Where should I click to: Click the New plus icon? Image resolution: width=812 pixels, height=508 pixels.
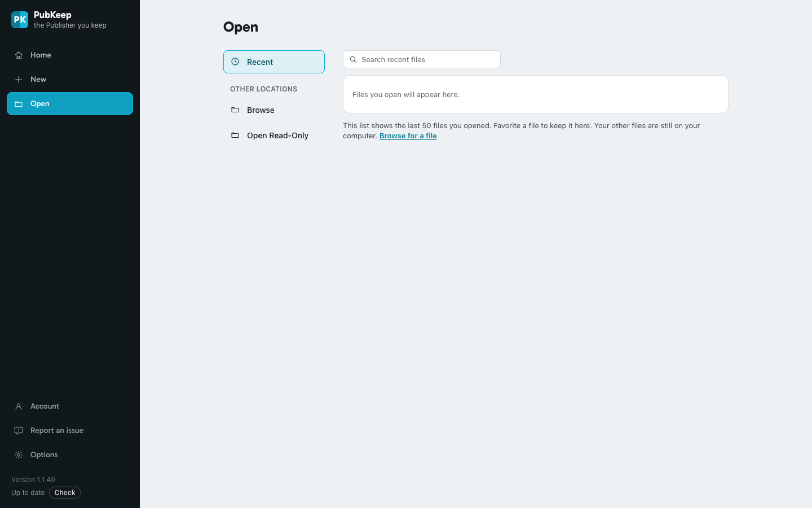pos(19,80)
